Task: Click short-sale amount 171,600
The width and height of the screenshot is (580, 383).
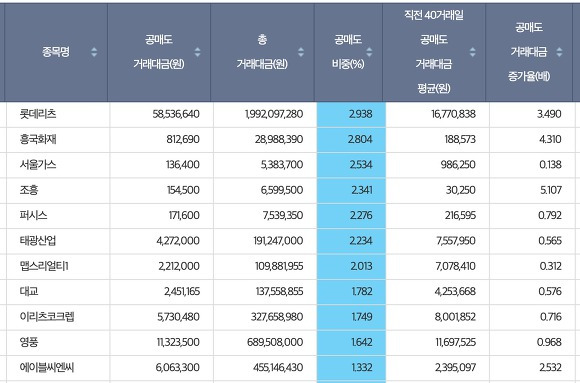Action: (184, 215)
